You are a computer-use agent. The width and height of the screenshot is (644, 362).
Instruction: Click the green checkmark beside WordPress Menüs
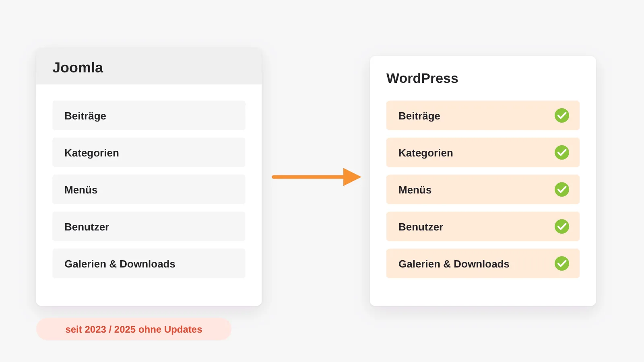click(x=562, y=189)
